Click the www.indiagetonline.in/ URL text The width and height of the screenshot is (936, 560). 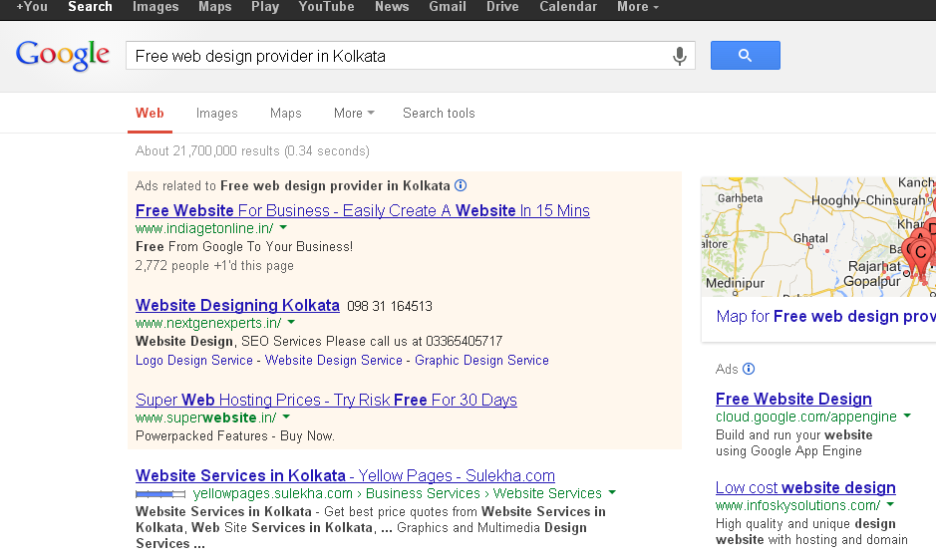point(204,228)
